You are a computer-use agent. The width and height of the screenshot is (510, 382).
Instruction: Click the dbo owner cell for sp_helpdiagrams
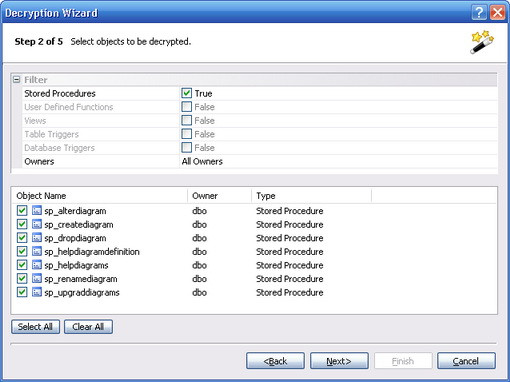coord(199,265)
